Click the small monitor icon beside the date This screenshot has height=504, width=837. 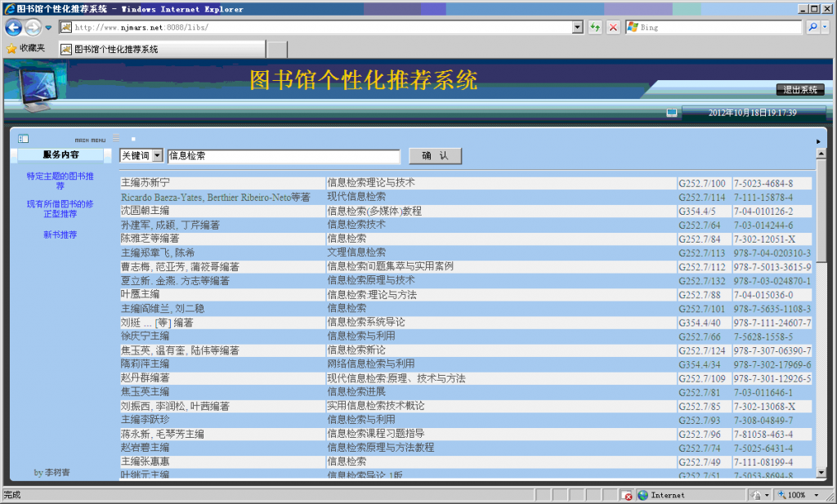click(672, 113)
